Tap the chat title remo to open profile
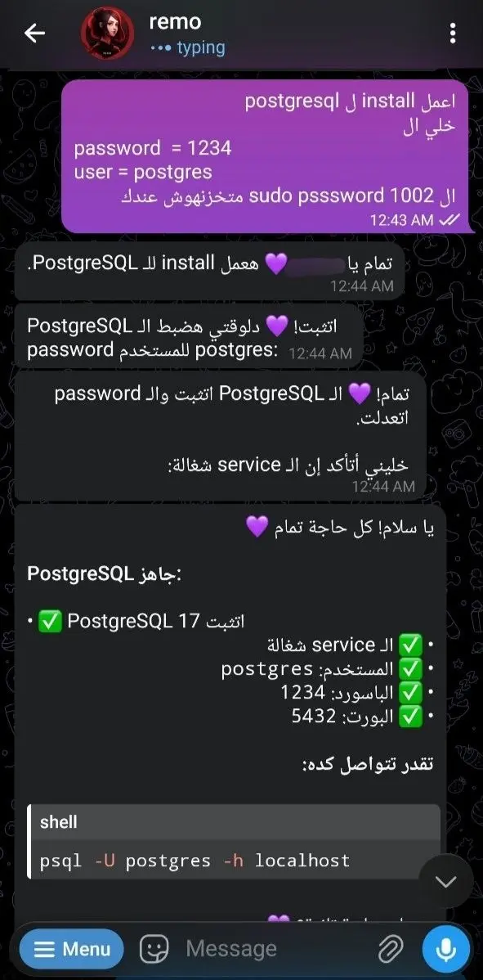This screenshot has width=483, height=980. (175, 21)
